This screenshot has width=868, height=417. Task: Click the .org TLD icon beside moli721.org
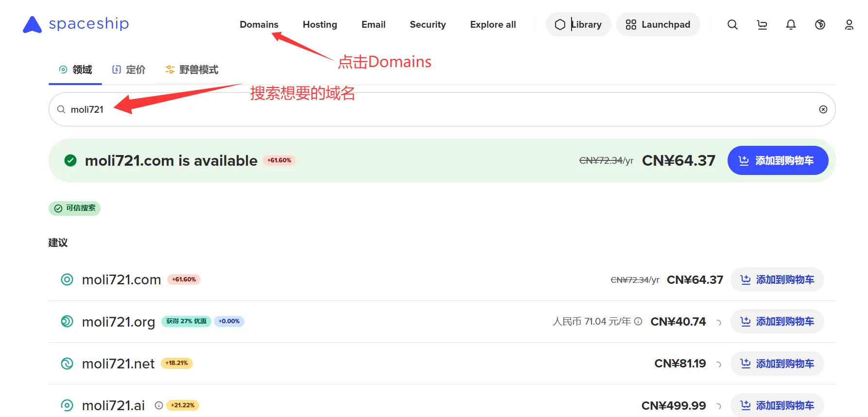67,321
